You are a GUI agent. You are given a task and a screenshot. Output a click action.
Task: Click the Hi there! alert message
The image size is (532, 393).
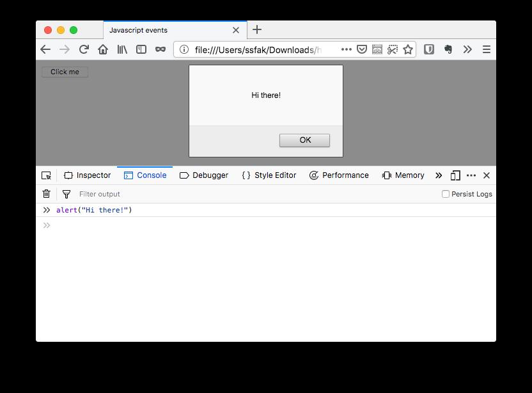266,95
